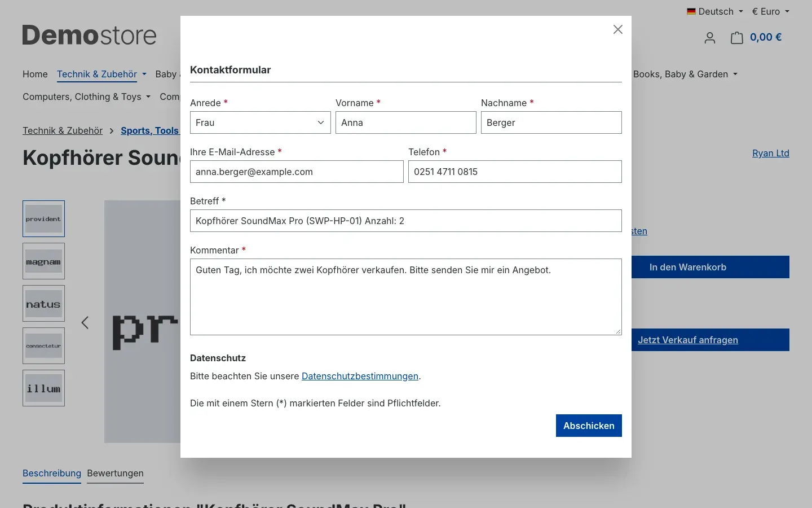Focus the Nachname field containing Berger
The height and width of the screenshot is (508, 812).
551,122
